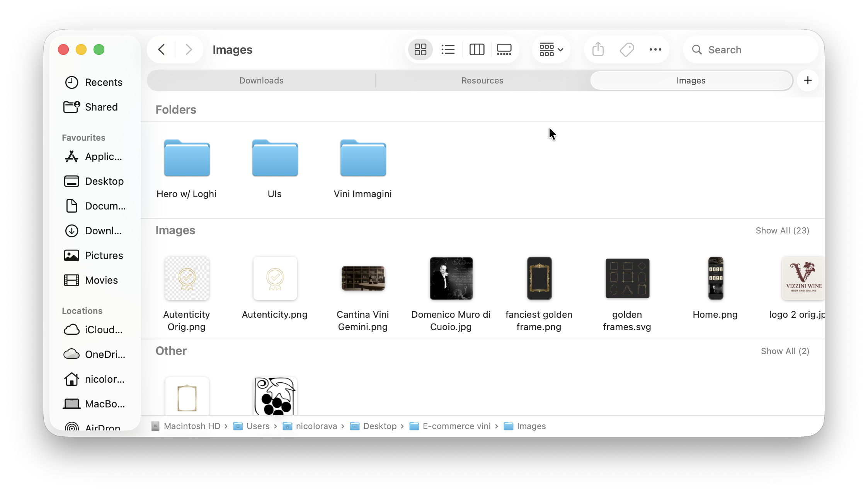
Task: Switch to the Downloads tab
Action: point(261,80)
